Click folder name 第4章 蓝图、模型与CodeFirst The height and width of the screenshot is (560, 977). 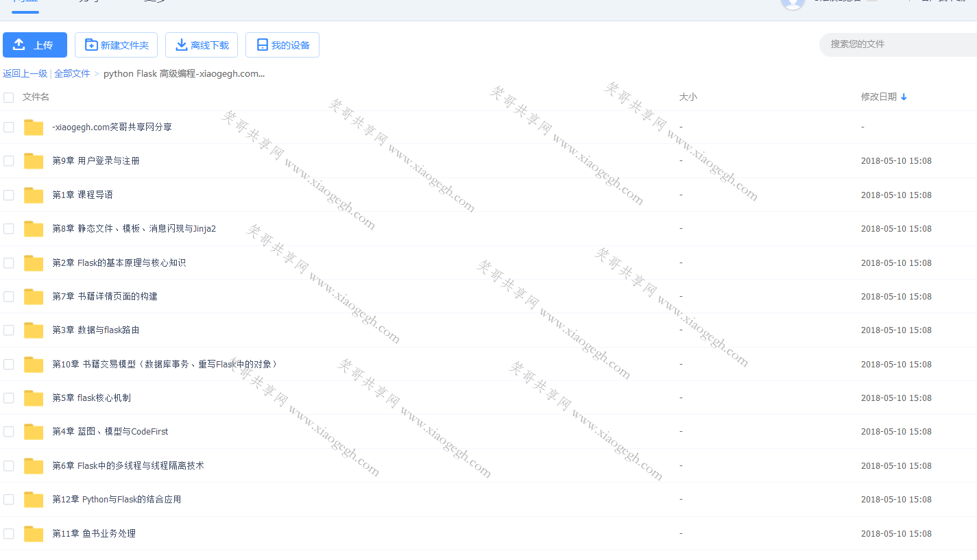click(x=110, y=431)
